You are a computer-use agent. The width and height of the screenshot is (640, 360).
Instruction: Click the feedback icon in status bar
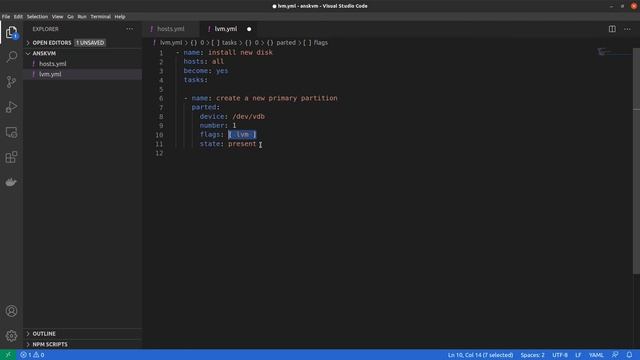[615, 355]
